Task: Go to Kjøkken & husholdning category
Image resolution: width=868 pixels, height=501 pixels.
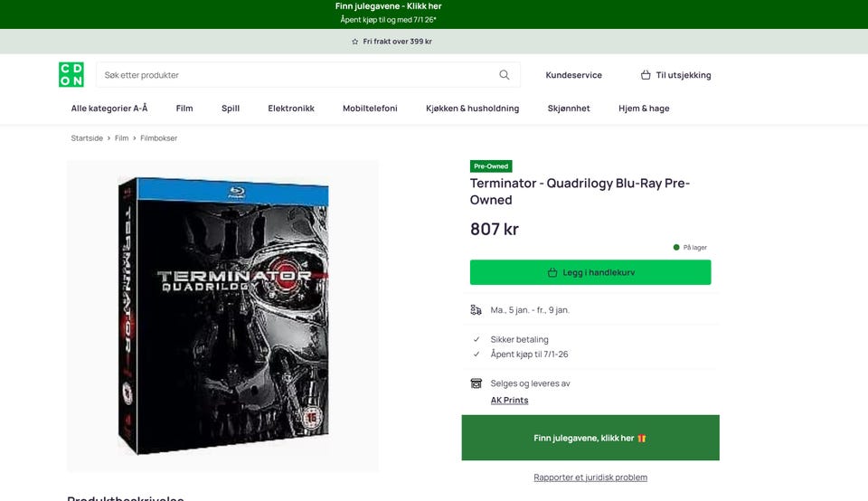Action: (x=472, y=109)
